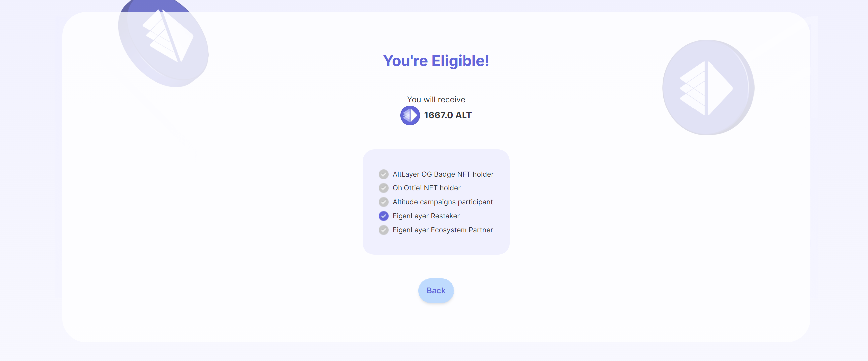
Task: Click the checkmark beside AltLayer OG Badge
Action: point(383,174)
